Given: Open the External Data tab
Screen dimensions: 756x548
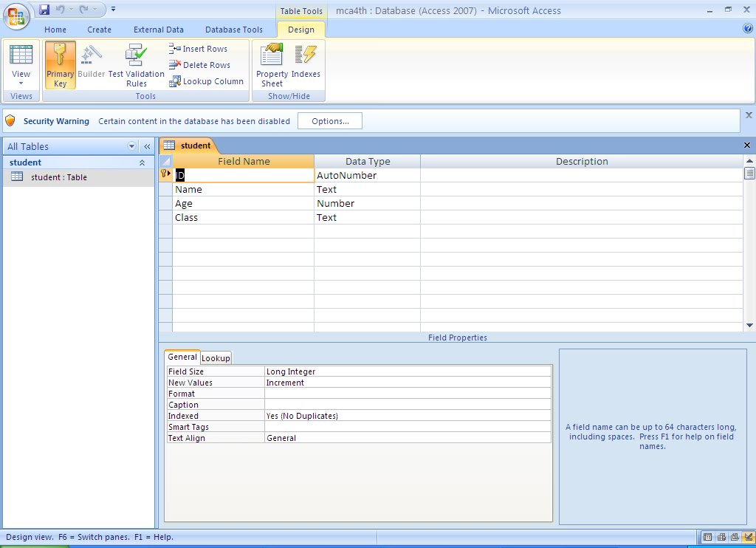Looking at the screenshot, I should pos(159,30).
